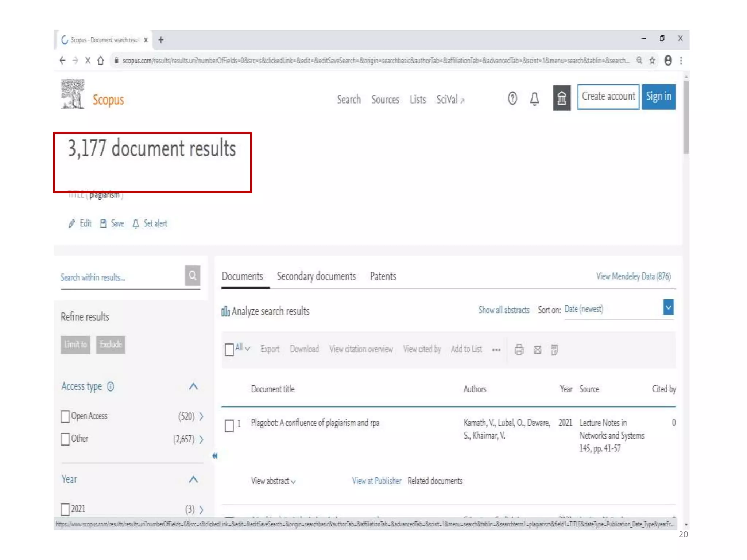Click the Sign in button
747x560 pixels.
click(658, 97)
